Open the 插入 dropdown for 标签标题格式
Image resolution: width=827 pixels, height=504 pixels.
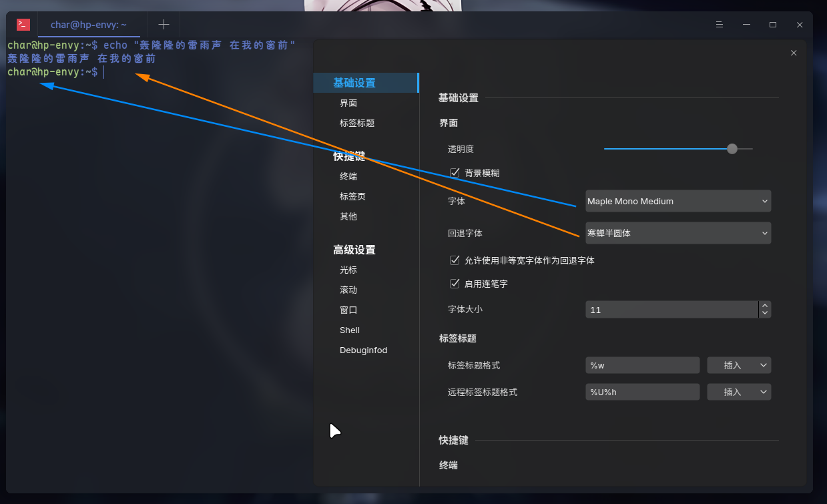click(x=739, y=365)
